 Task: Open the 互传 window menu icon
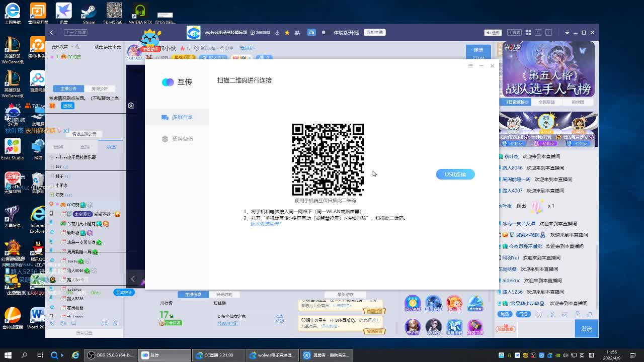470,66
